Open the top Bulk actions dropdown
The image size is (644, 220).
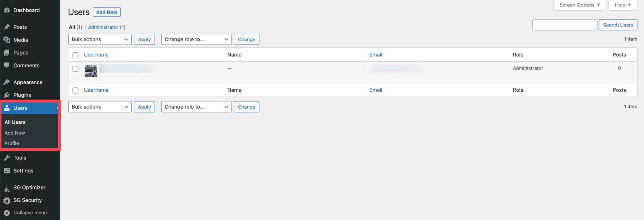click(x=100, y=39)
